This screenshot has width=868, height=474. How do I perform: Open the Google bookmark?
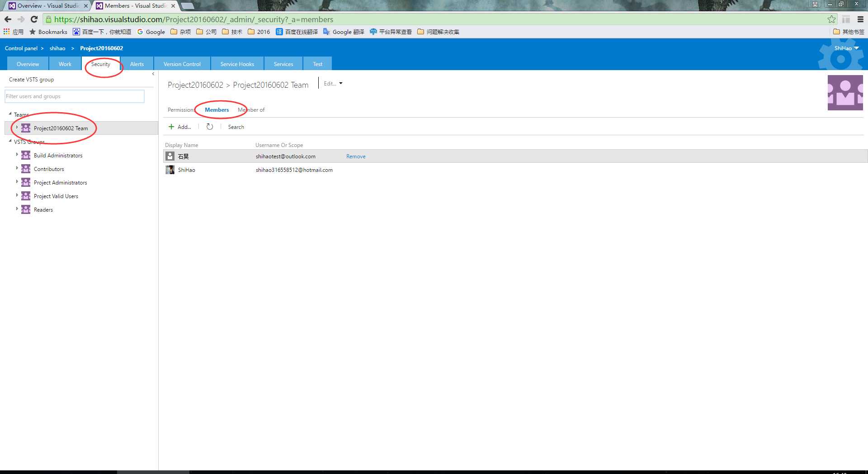(x=151, y=32)
